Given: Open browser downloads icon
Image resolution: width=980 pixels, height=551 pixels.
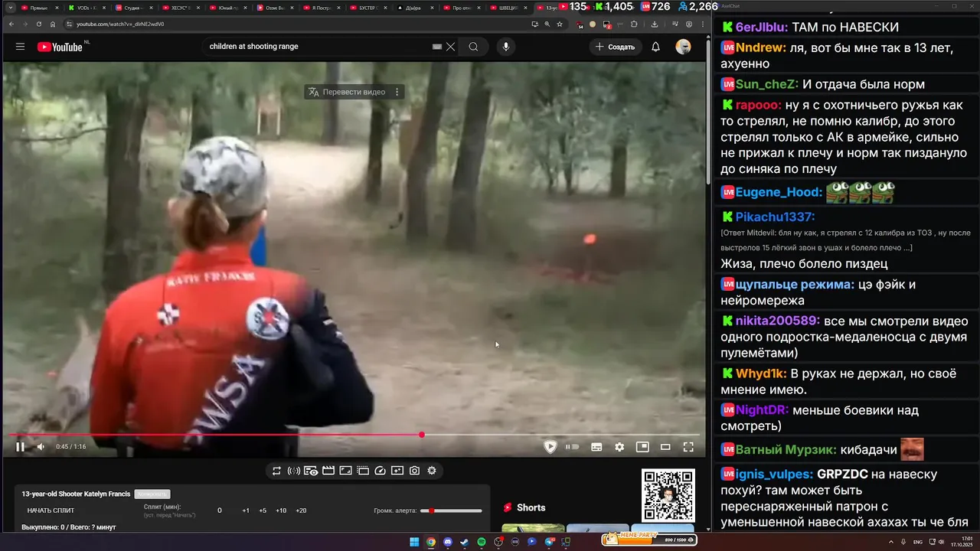Looking at the screenshot, I should coord(655,24).
